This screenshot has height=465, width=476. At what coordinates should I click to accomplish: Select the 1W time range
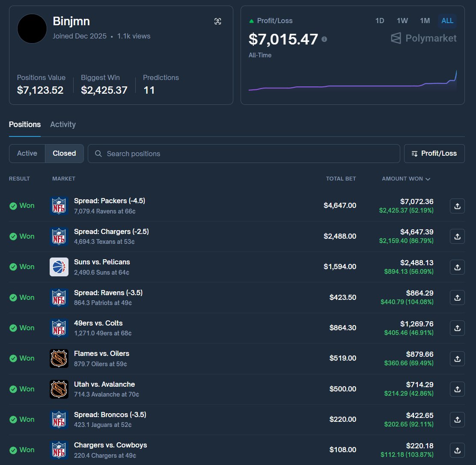pos(402,21)
